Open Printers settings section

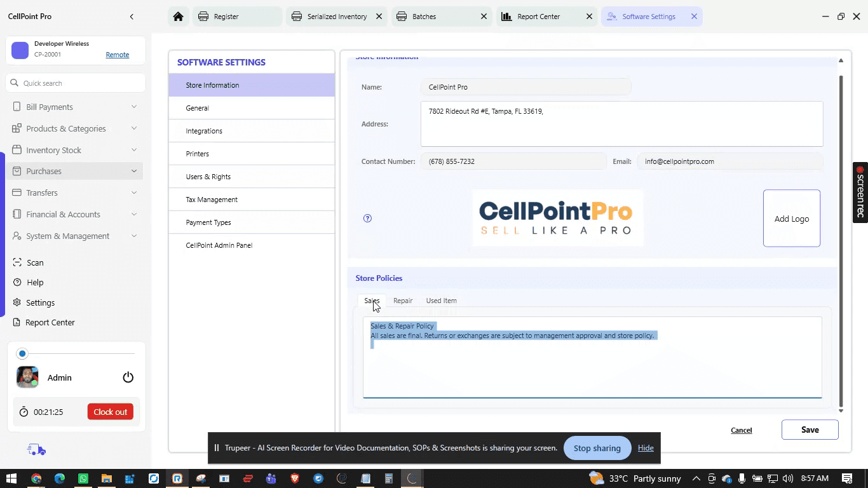pos(252,154)
